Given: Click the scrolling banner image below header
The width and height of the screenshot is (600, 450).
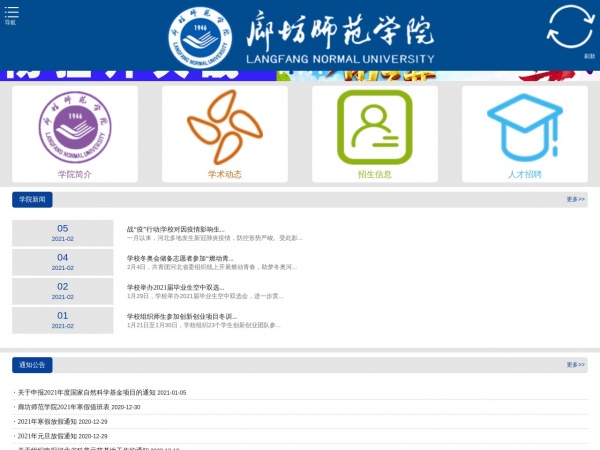Looking at the screenshot, I should point(300,76).
